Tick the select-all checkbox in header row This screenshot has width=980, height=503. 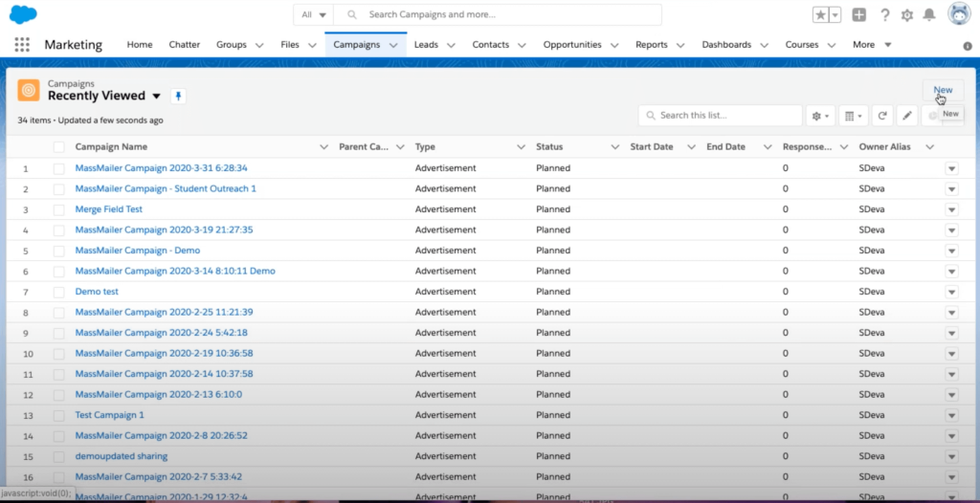(x=59, y=147)
